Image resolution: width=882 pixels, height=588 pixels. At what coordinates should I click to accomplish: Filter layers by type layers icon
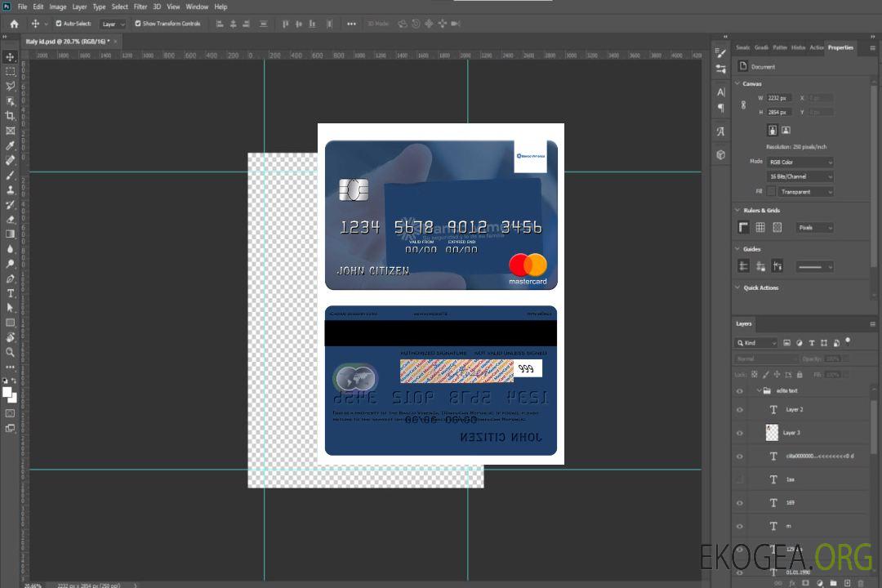tap(812, 343)
